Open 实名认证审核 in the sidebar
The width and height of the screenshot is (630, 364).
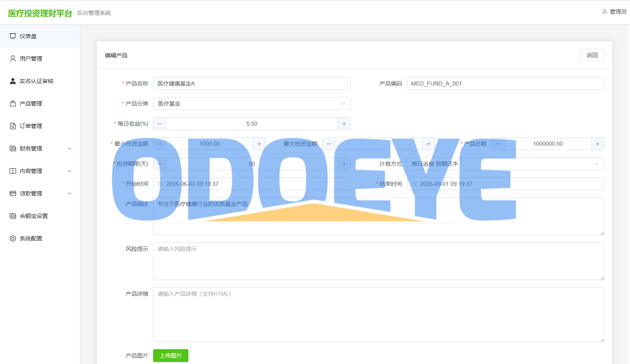[x=40, y=81]
